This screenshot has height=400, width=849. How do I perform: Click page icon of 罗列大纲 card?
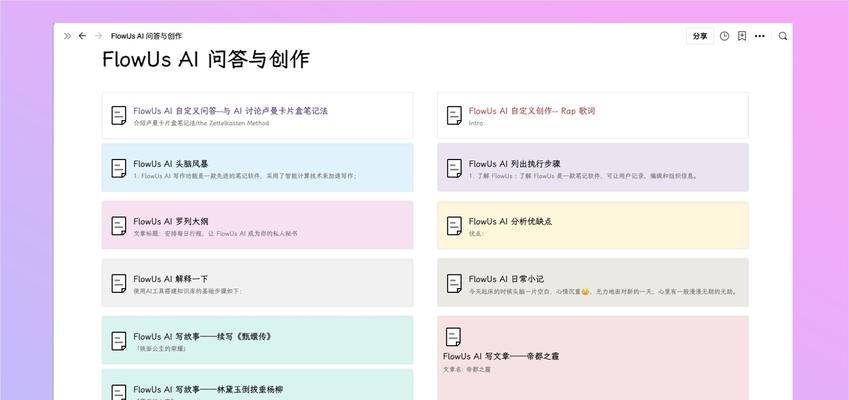coord(119,226)
